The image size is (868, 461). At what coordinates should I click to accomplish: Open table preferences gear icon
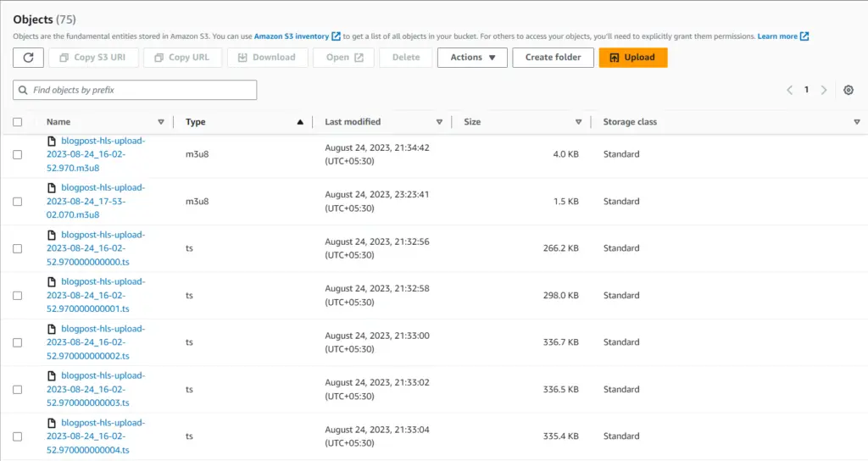pos(848,90)
